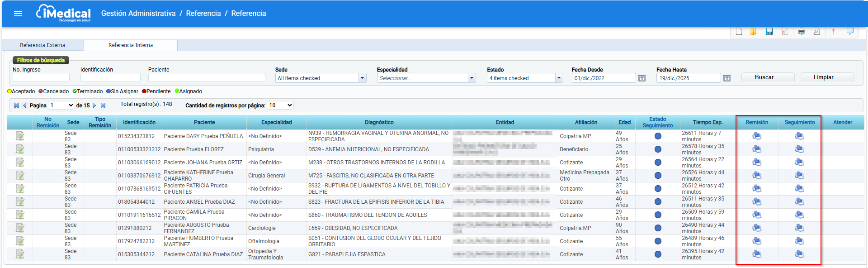Open the Especialidad Seleccionar dropdown
Screen dimensions: 868x268
coord(426,78)
